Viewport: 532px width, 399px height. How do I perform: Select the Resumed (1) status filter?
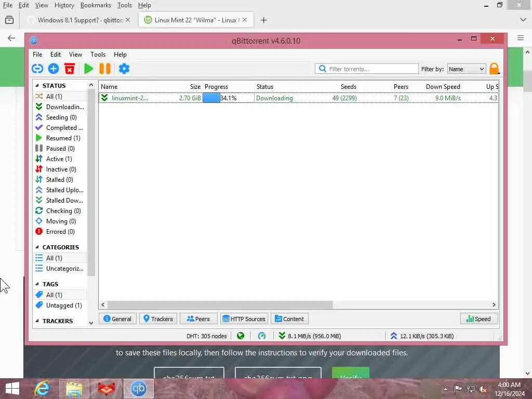tap(60, 138)
